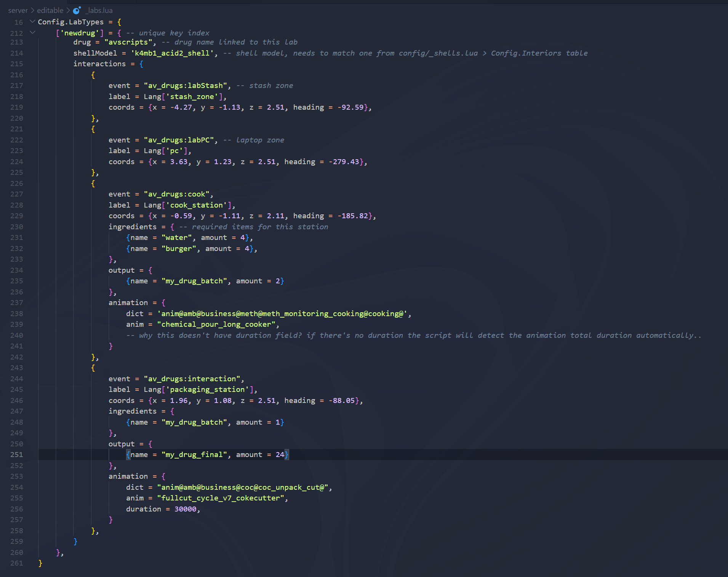Open the 'server' breadcrumb folder
This screenshot has width=728, height=577.
[x=18, y=10]
